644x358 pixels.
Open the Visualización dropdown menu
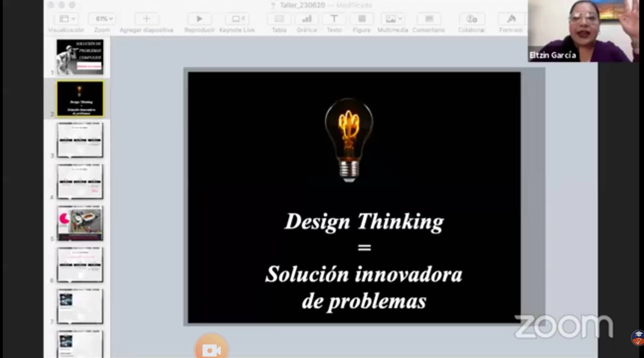(67, 19)
